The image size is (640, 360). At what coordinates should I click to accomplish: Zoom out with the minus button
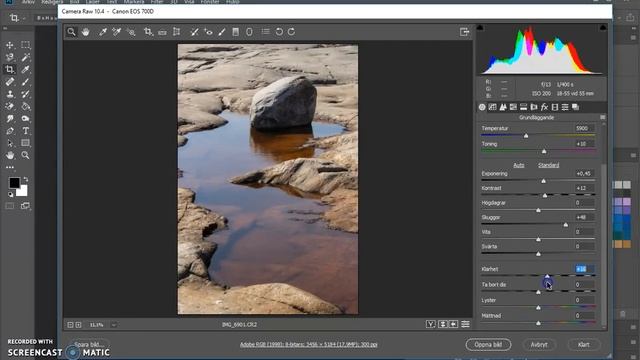[x=70, y=325]
